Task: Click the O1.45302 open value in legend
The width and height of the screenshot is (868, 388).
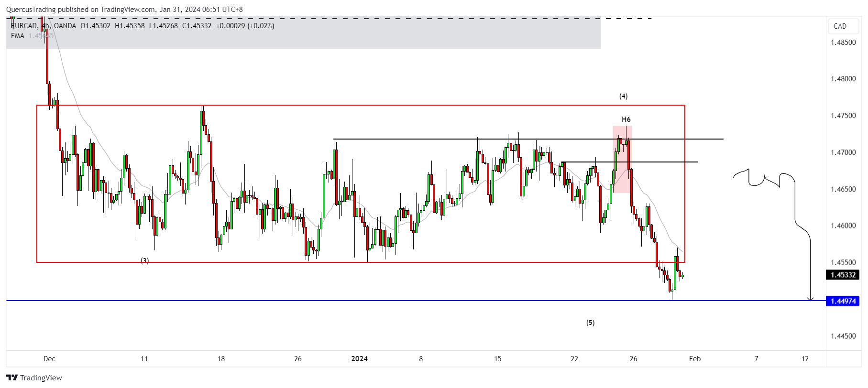Action: [x=95, y=26]
